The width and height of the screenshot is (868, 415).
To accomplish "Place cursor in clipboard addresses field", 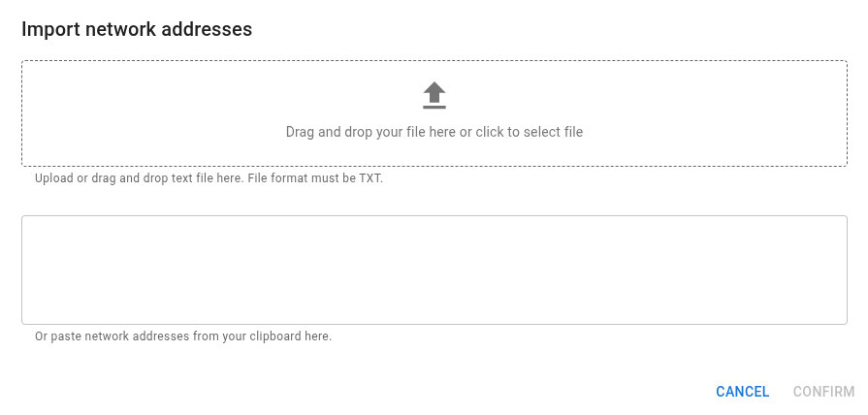I will (434, 270).
